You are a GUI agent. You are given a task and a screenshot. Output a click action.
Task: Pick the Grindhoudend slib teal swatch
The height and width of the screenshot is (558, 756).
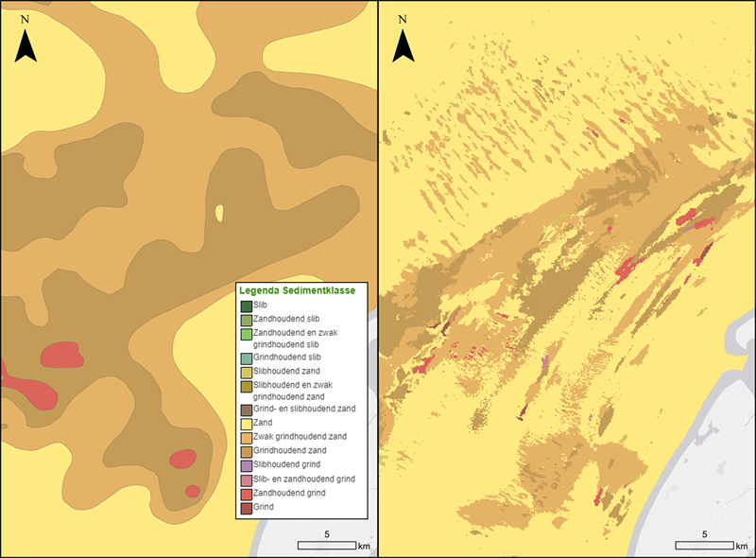click(246, 357)
